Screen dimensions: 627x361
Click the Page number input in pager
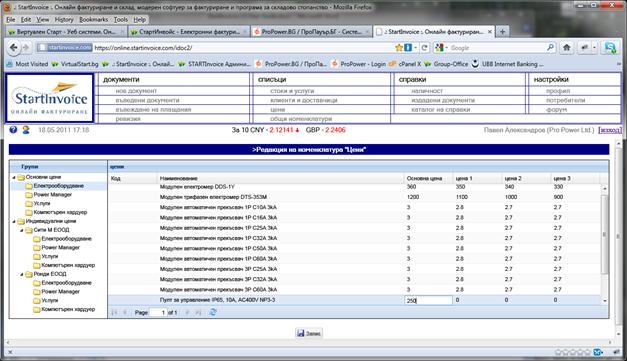[159, 312]
